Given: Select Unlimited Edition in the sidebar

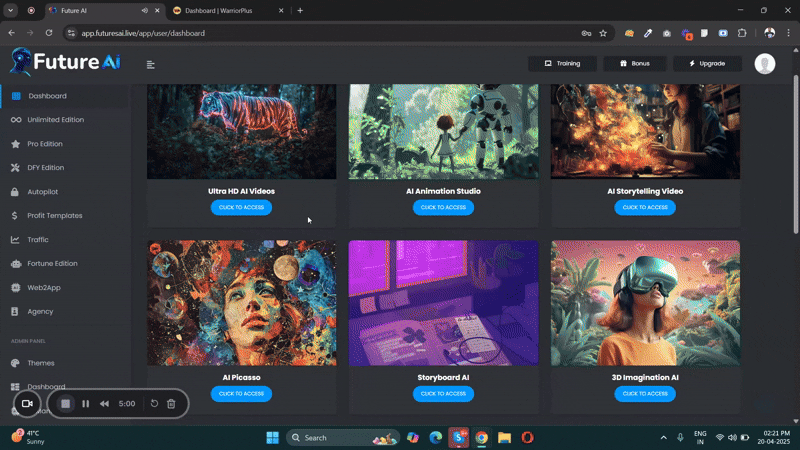Looking at the screenshot, I should (55, 120).
